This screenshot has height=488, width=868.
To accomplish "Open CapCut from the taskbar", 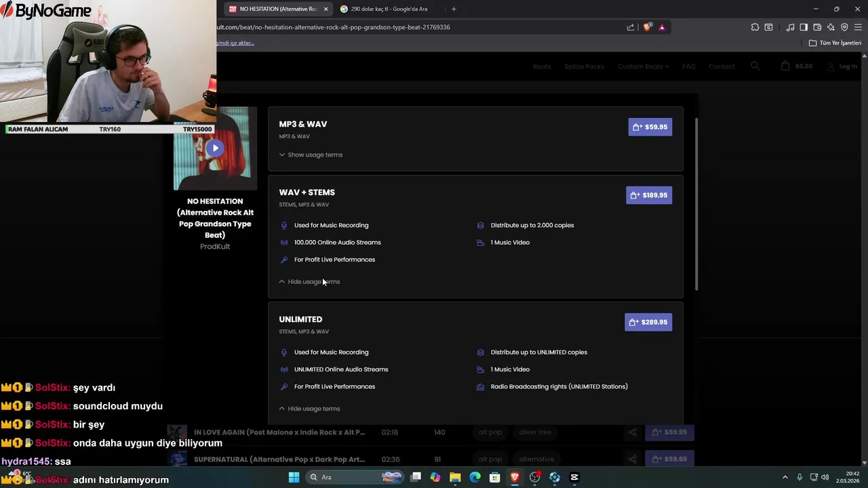I will pyautogui.click(x=574, y=477).
